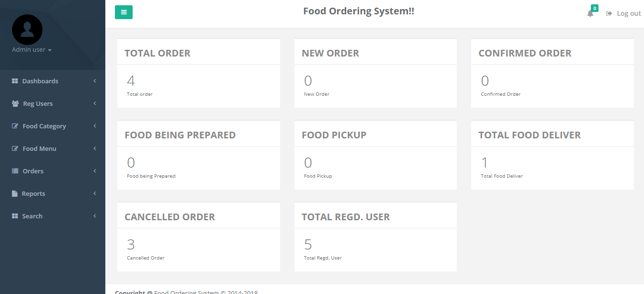Image resolution: width=644 pixels, height=294 pixels.
Task: Open the notification bell icon
Action: (590, 13)
